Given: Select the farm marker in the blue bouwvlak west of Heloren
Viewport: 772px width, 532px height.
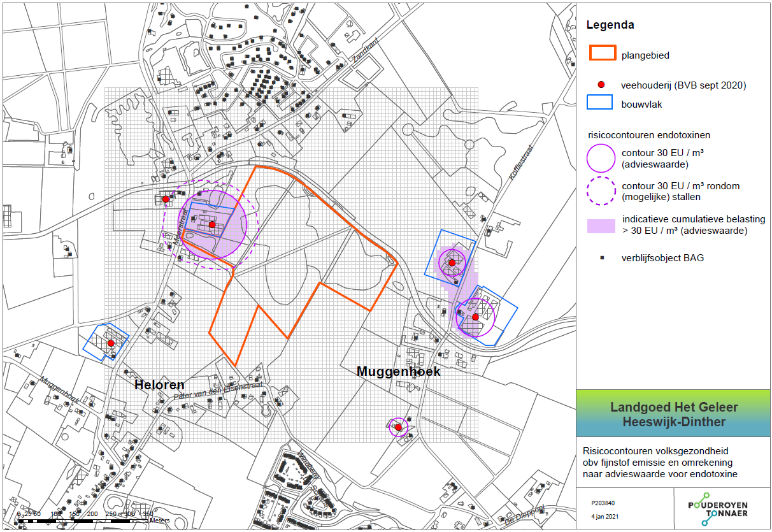Looking at the screenshot, I should tap(111, 343).
